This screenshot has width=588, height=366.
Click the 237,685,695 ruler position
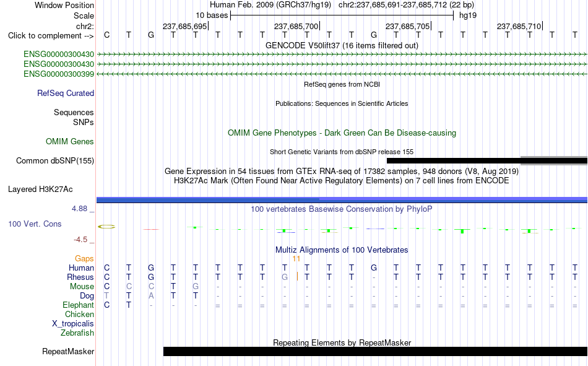coord(185,26)
